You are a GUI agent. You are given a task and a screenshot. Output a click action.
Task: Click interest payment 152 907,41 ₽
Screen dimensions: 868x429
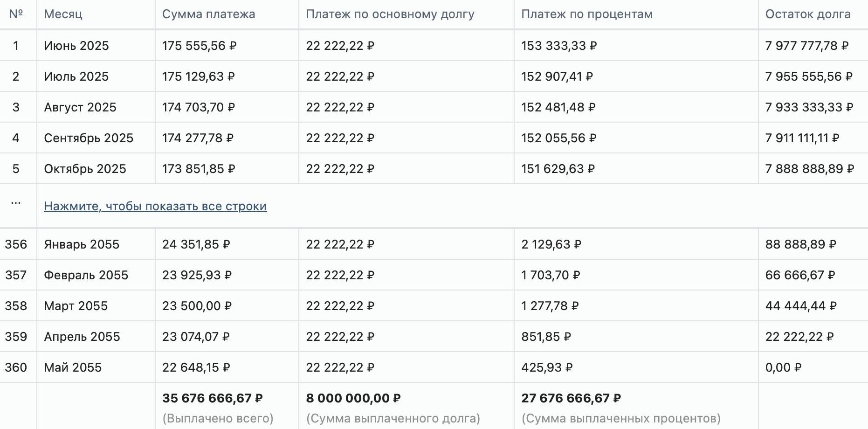[557, 76]
